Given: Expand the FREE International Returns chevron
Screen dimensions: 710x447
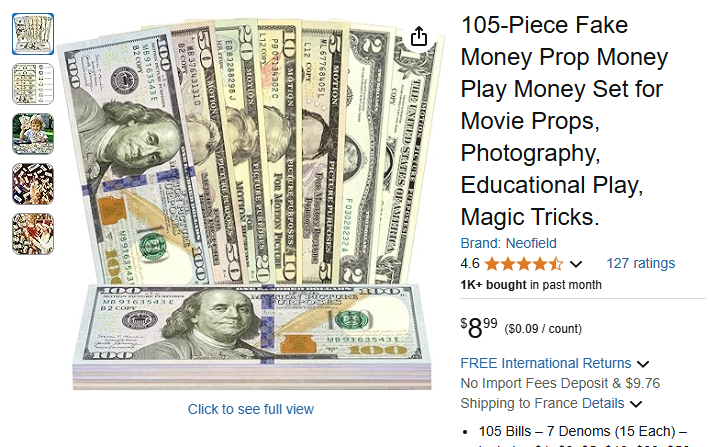Looking at the screenshot, I should coord(643,364).
